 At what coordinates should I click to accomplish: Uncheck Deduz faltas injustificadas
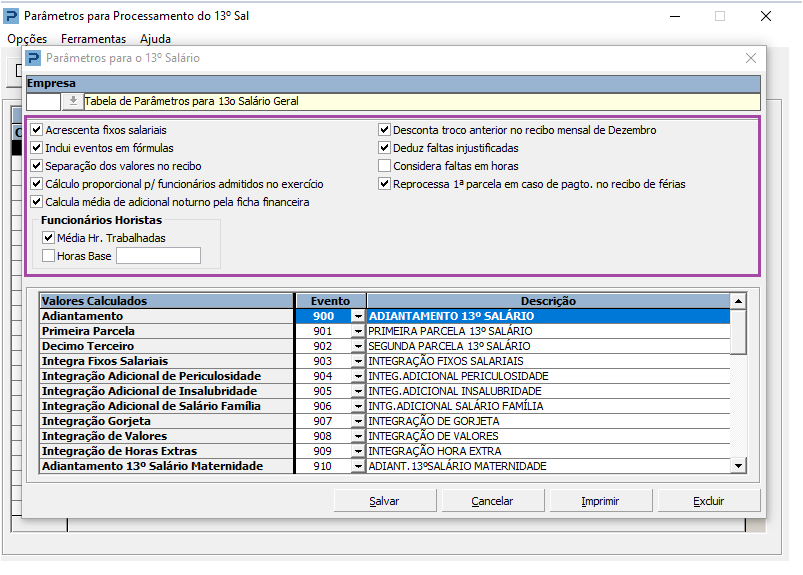click(x=384, y=148)
